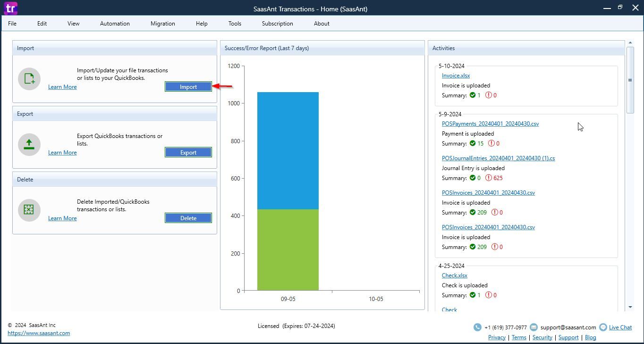Open the Support link

click(568, 337)
